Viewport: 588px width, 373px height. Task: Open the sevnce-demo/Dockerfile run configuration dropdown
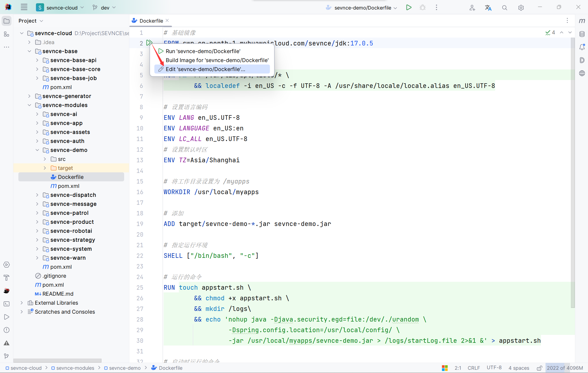[x=362, y=8]
